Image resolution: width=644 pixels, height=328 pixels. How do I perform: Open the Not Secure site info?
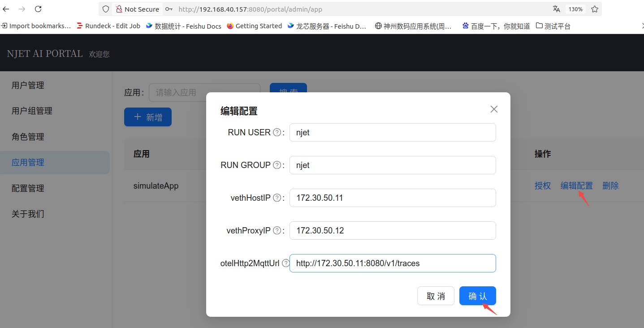pyautogui.click(x=137, y=9)
